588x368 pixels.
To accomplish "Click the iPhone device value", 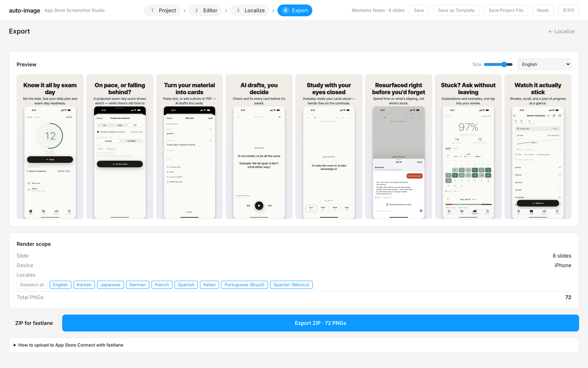I will [x=563, y=265].
